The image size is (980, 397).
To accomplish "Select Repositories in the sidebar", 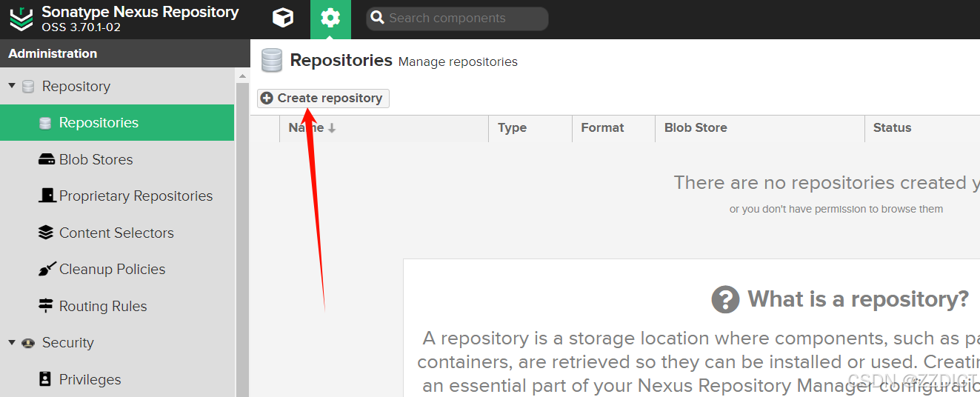I will 117,122.
